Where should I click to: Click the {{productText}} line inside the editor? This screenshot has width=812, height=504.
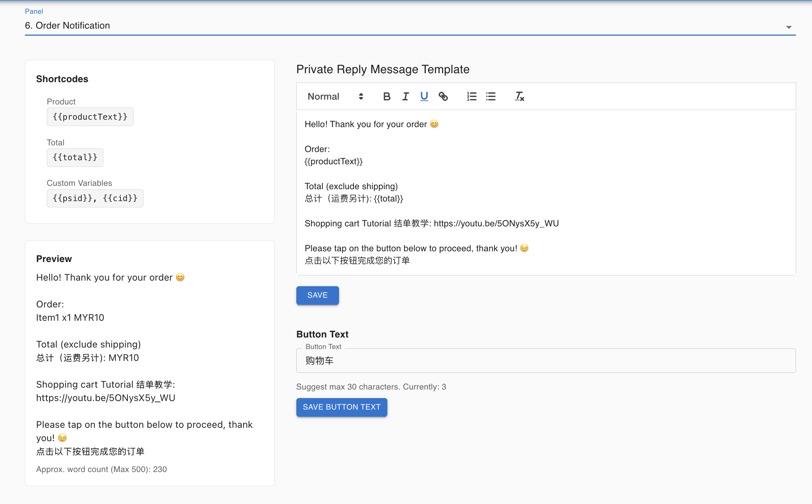pos(333,161)
